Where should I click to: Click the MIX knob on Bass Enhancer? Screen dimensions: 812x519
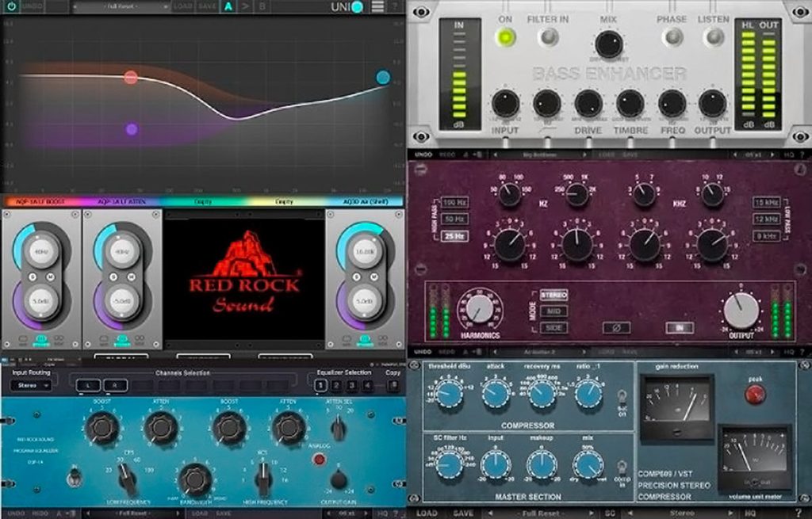pyautogui.click(x=608, y=44)
